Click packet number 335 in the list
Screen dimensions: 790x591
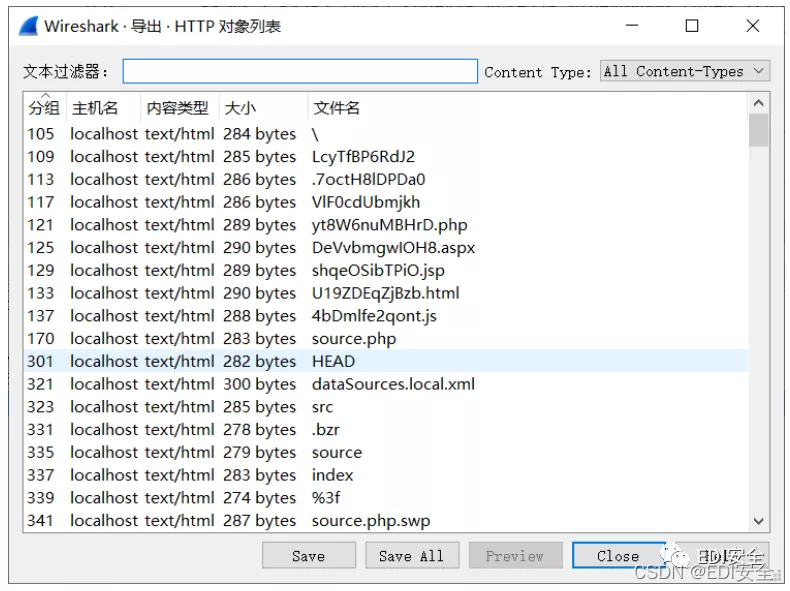click(40, 452)
